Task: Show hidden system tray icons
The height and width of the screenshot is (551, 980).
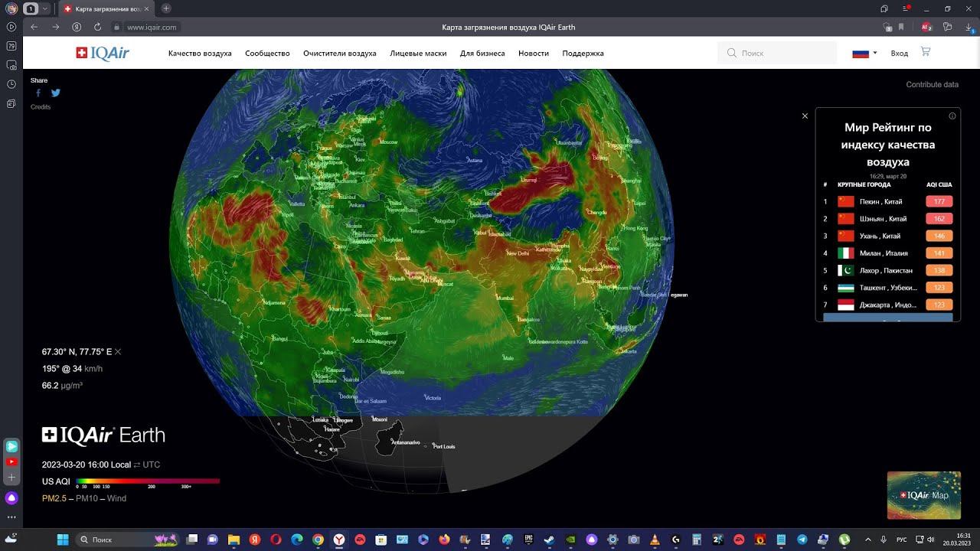Action: [x=868, y=540]
